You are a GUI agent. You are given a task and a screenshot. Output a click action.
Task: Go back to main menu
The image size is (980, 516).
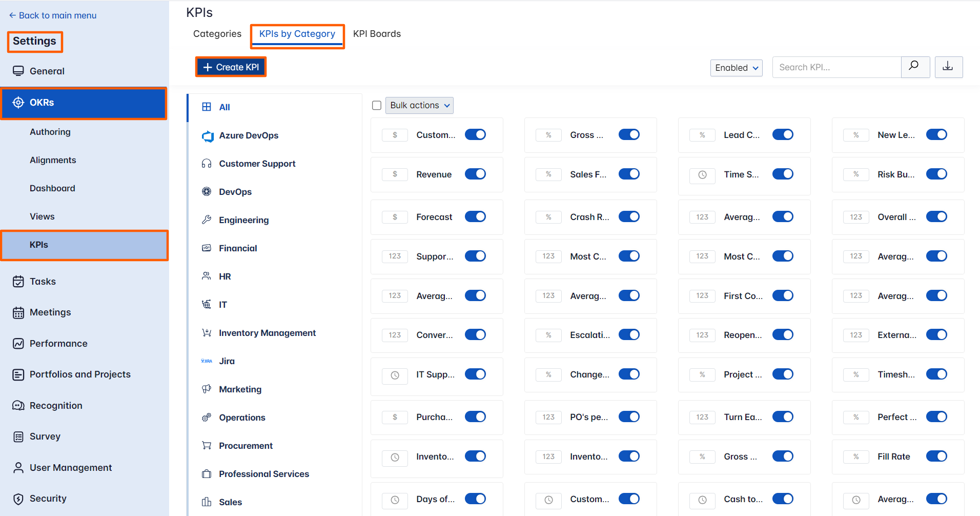53,15
